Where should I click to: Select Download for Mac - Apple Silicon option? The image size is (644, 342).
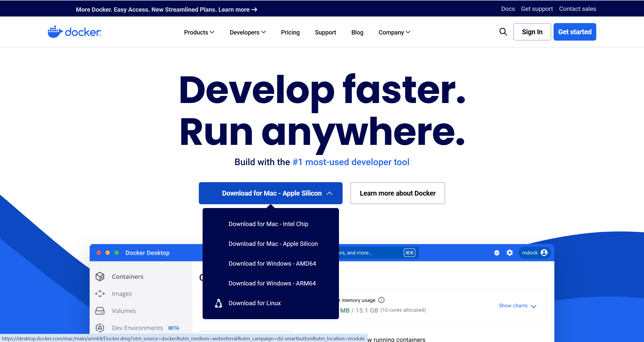pyautogui.click(x=273, y=244)
